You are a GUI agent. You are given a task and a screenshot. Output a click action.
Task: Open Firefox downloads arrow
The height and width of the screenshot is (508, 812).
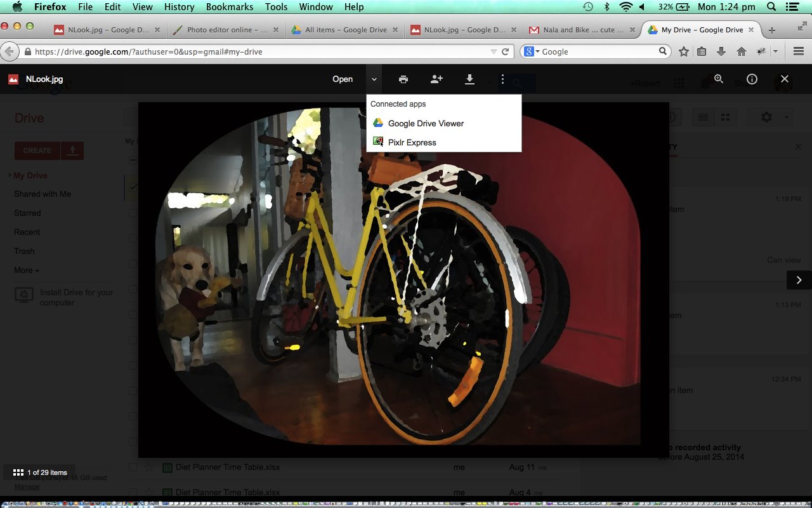pos(721,51)
